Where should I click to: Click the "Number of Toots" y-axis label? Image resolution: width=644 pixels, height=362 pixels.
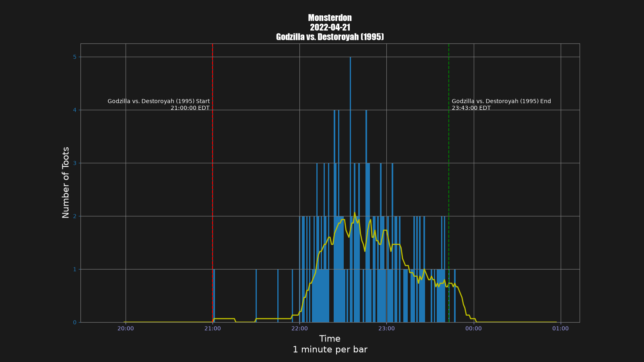pos(66,183)
